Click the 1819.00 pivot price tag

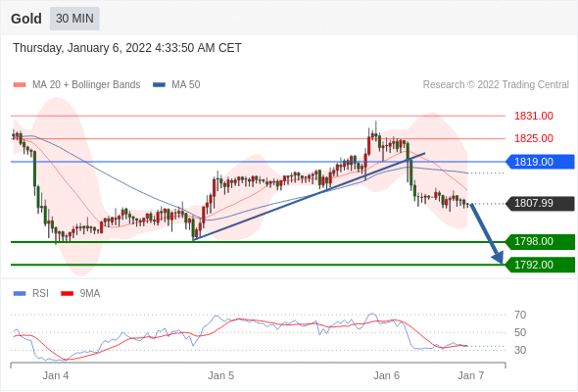(540, 162)
